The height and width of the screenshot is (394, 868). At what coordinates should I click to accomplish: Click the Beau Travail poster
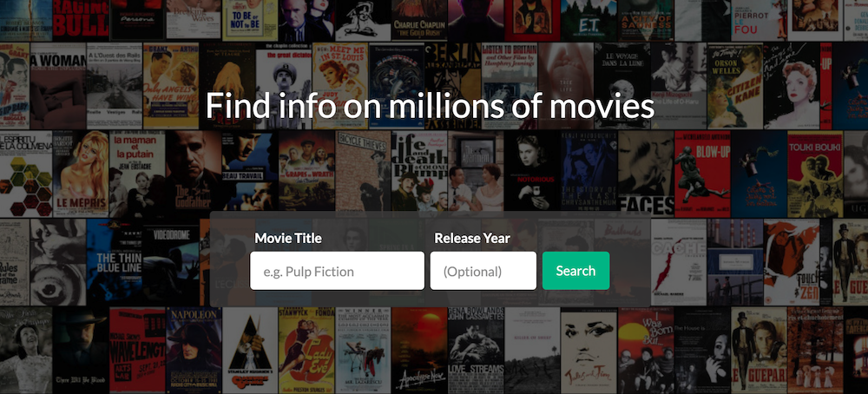[x=250, y=174]
